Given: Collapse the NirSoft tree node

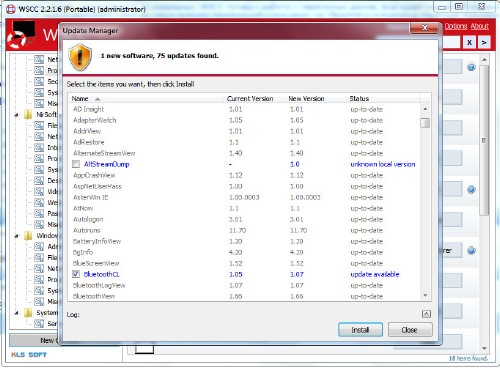Looking at the screenshot, I should click(16, 115).
